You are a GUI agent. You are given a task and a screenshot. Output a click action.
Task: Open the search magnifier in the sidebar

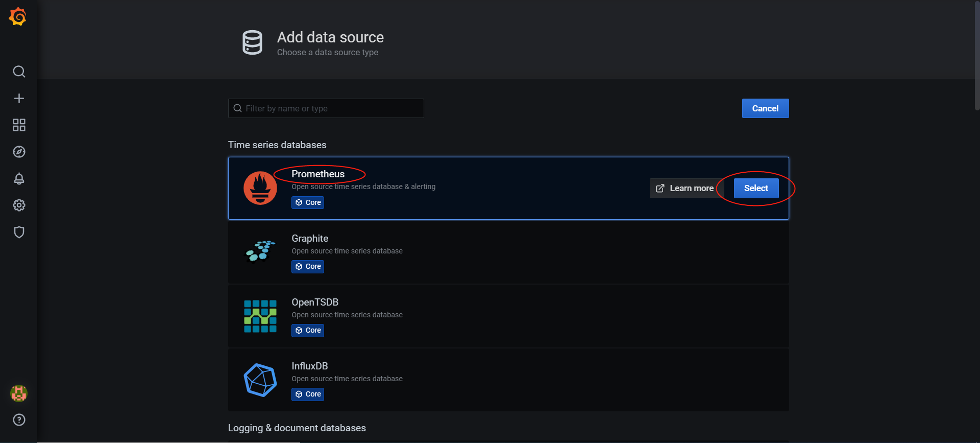[19, 72]
